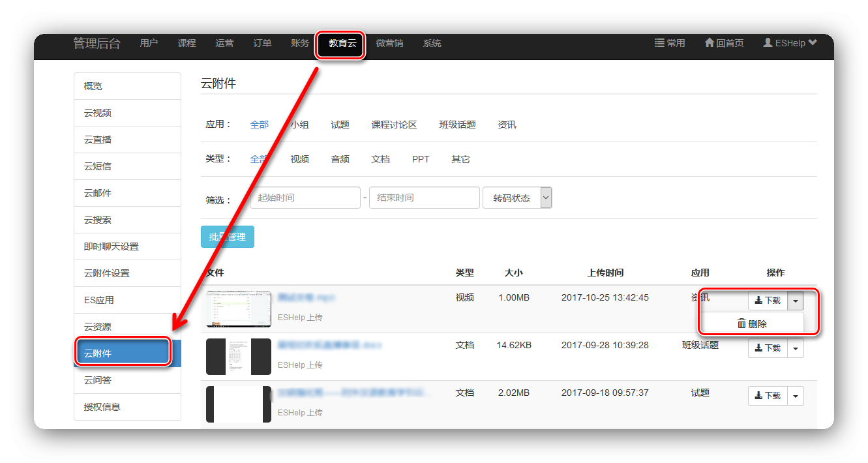
Task: Open the 常用 list icon in navbar
Action: point(660,43)
